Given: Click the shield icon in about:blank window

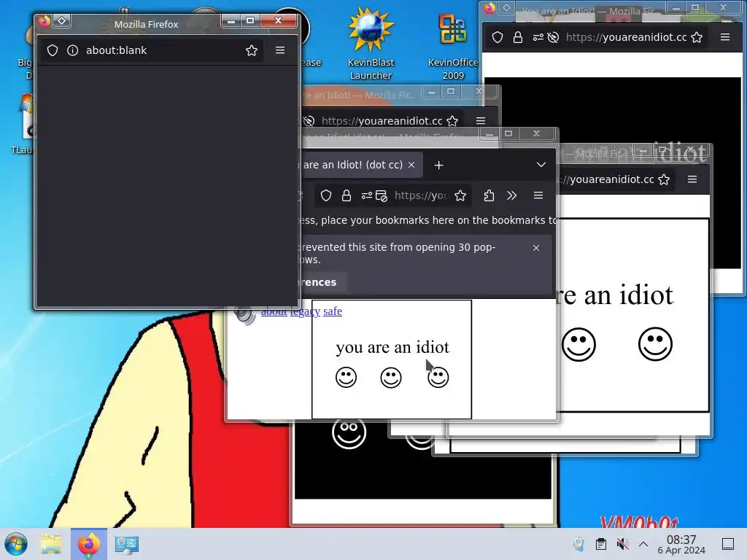Looking at the screenshot, I should tap(53, 50).
